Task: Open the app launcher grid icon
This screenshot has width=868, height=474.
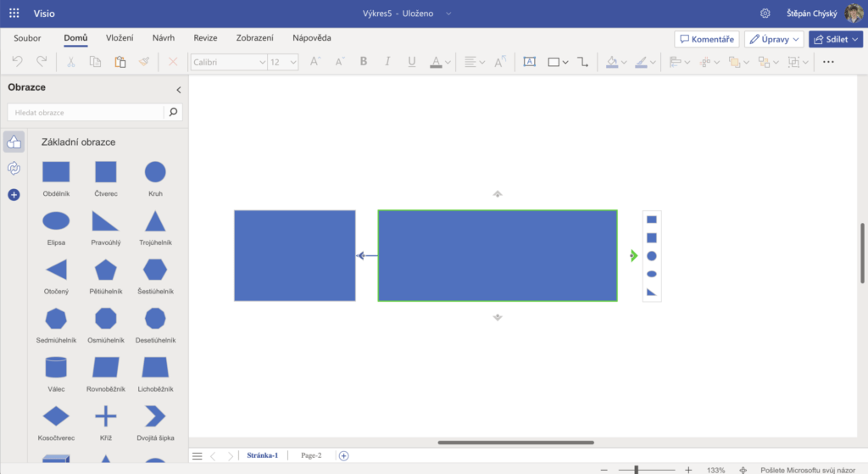Action: click(x=14, y=14)
